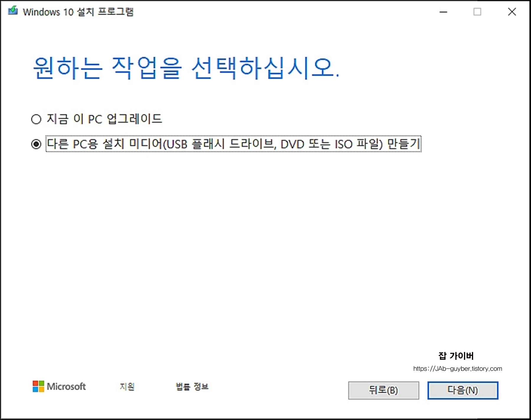Viewport: 531px width, 420px height.
Task: Minimize the setup window
Action: [x=443, y=12]
